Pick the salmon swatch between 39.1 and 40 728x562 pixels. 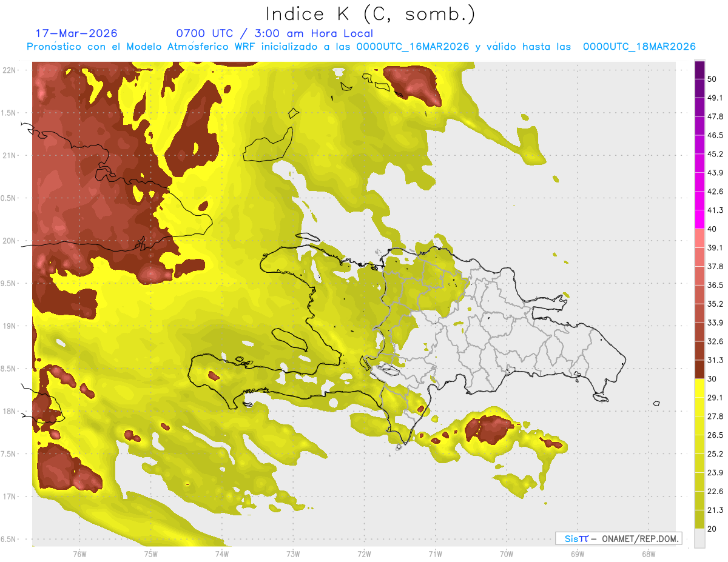pyautogui.click(x=699, y=238)
